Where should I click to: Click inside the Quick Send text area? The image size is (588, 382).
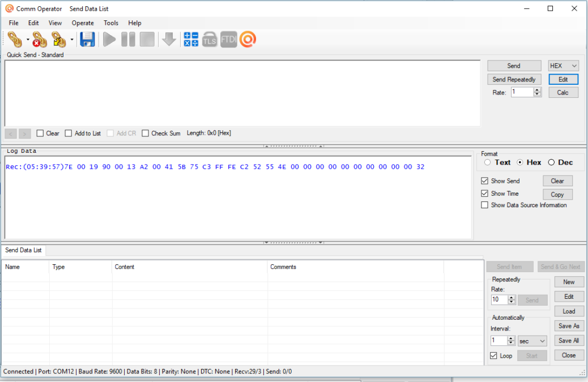point(242,93)
